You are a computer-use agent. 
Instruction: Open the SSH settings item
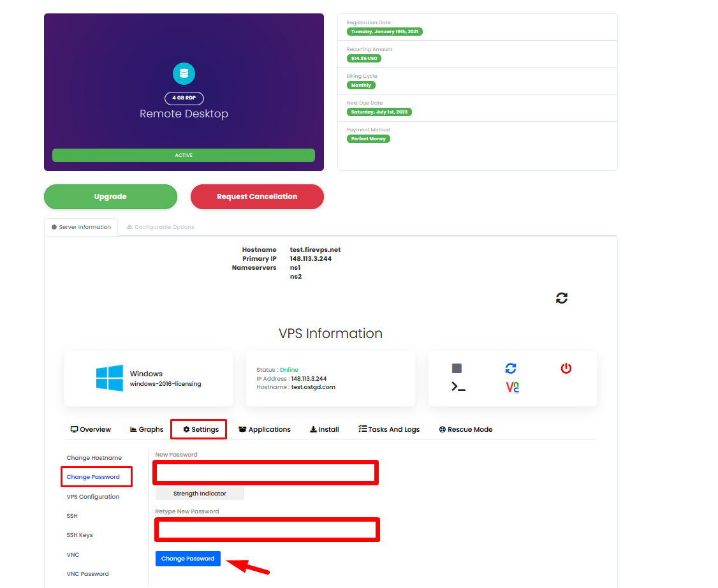72,516
